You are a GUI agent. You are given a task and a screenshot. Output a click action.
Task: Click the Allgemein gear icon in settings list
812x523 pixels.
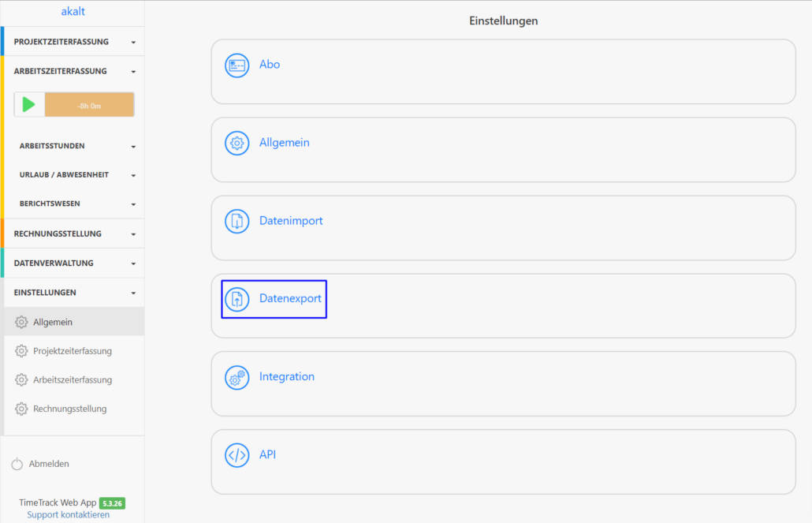(237, 144)
